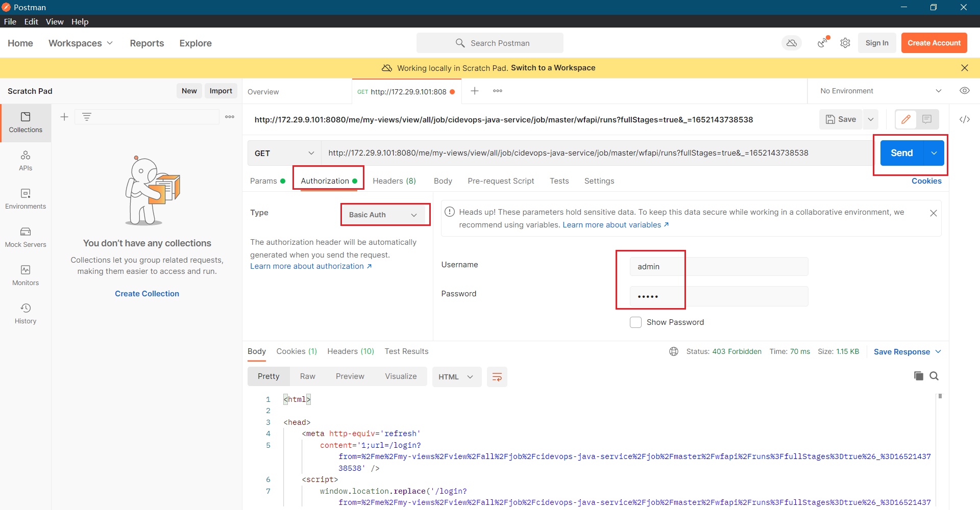Open the tab options three-dot menu
Viewport: 980px width, 510px height.
coord(498,91)
